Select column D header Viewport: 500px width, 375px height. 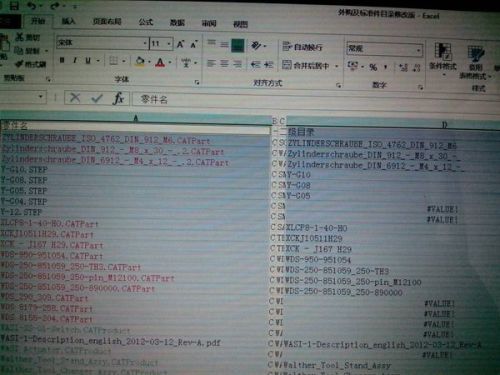(x=444, y=124)
